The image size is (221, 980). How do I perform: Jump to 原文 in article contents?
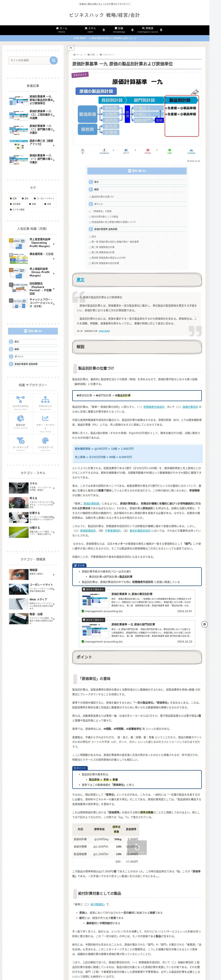tap(96, 182)
